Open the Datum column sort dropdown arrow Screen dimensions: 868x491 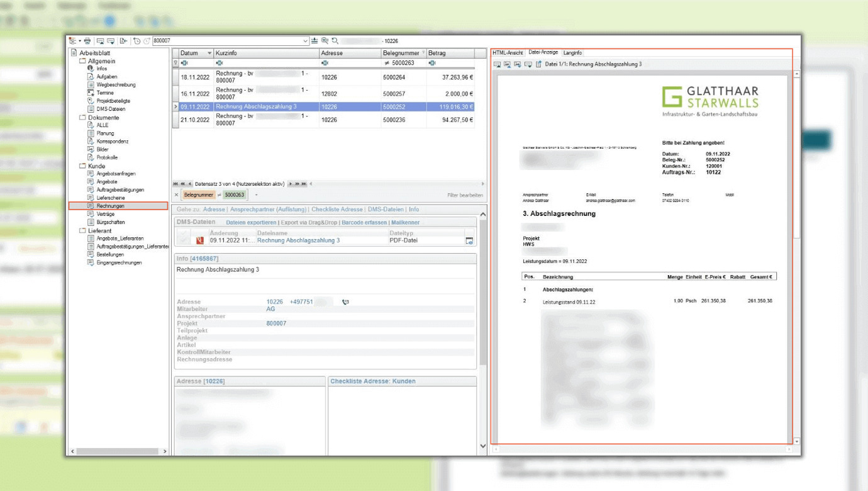click(x=210, y=54)
